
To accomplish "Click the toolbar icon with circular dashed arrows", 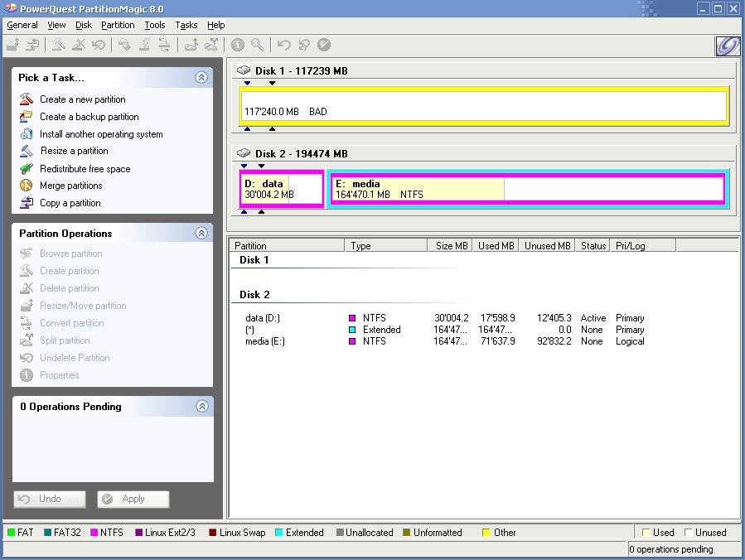I will pyautogui.click(x=164, y=45).
